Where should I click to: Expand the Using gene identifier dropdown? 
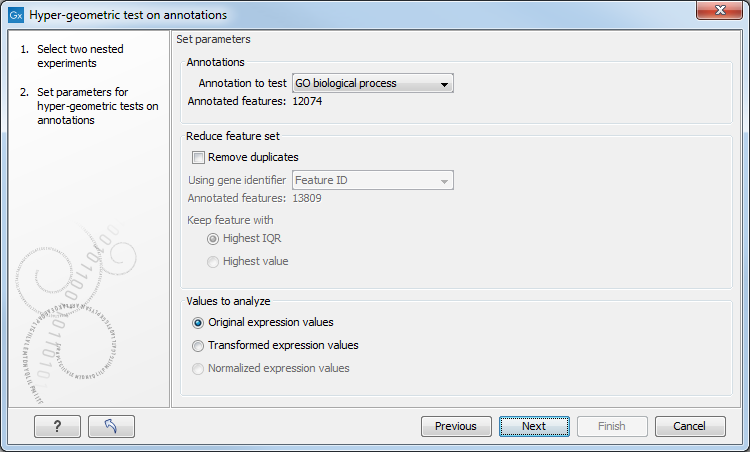tap(371, 180)
